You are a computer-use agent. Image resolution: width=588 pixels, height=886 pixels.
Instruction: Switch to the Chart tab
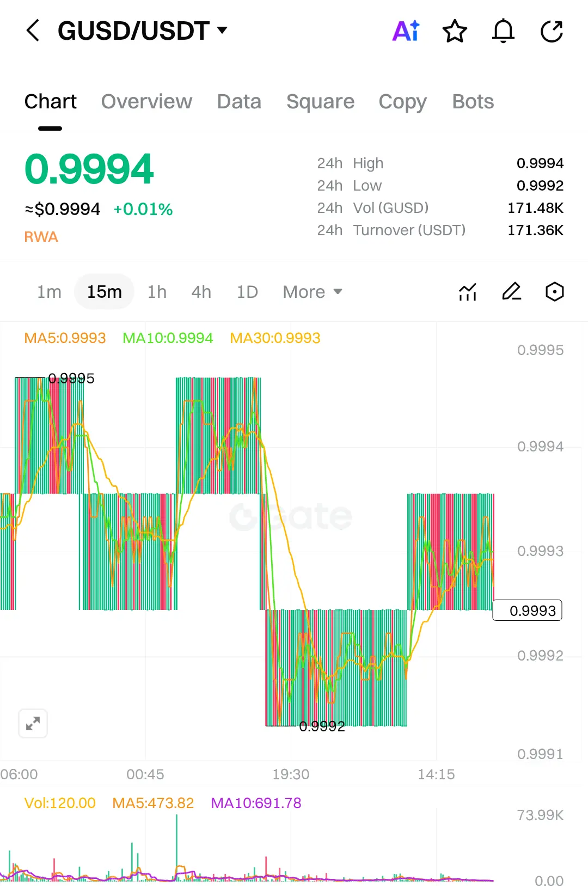(51, 102)
